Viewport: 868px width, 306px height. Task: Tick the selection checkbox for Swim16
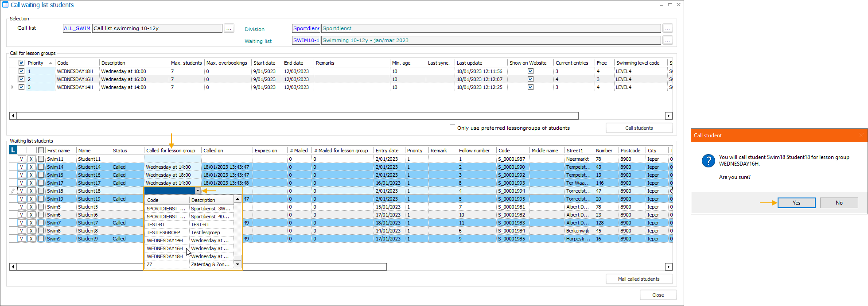pos(41,175)
